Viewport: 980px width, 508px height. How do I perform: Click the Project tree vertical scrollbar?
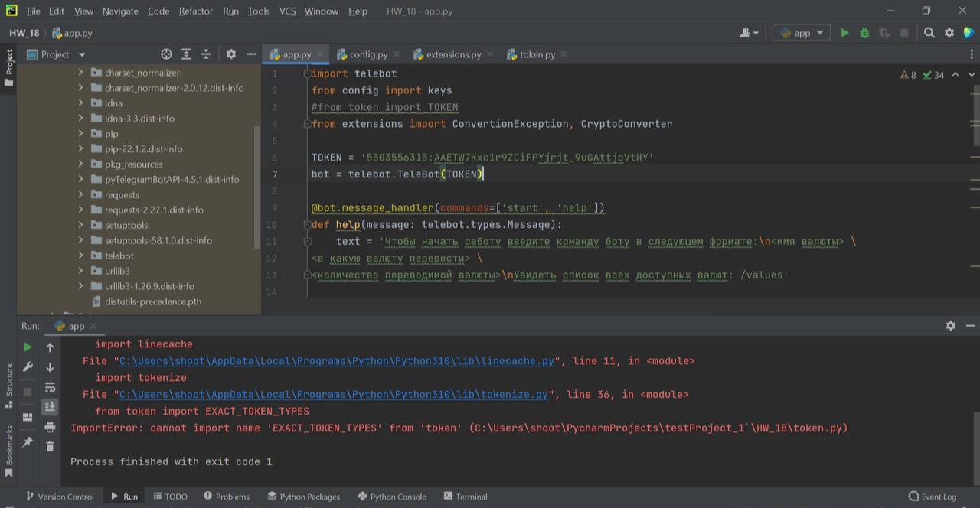[x=256, y=184]
